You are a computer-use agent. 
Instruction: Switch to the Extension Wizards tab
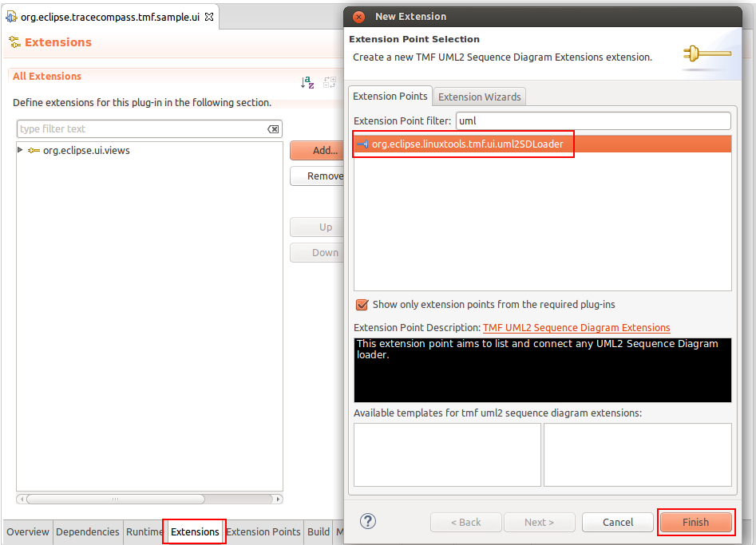click(x=480, y=97)
